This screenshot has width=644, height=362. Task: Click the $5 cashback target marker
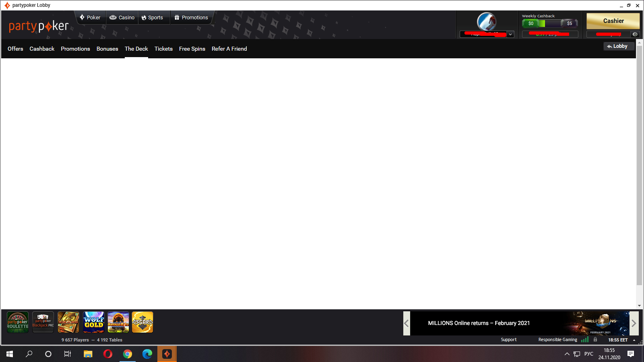[x=570, y=23]
